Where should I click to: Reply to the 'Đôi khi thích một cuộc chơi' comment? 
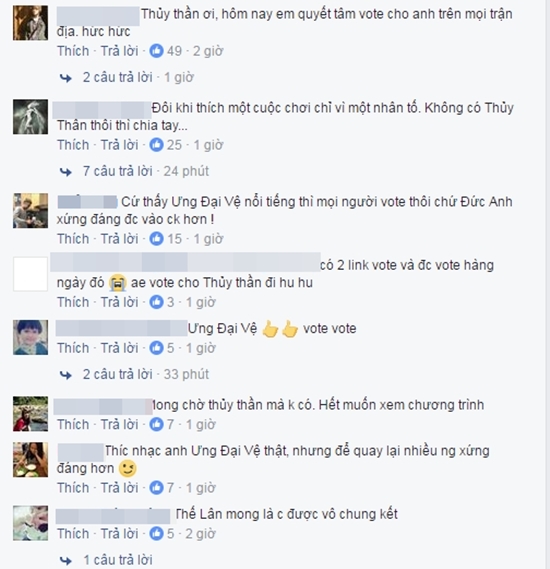point(119,145)
